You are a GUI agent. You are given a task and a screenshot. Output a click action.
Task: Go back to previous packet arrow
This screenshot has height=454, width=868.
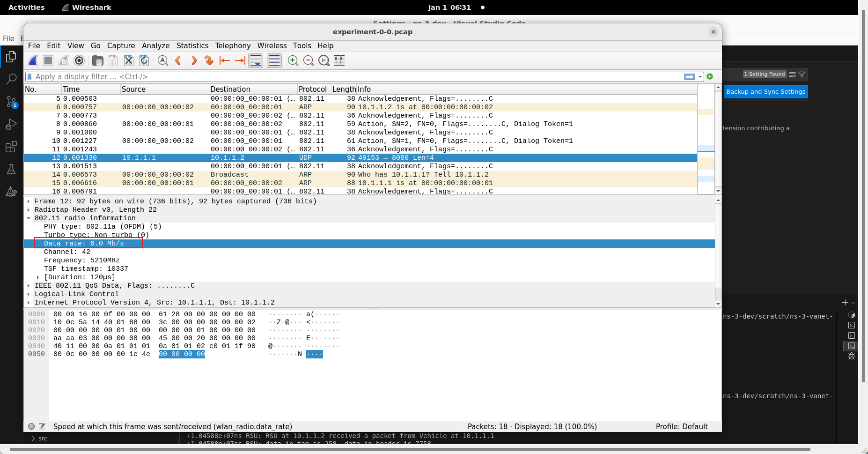178,60
